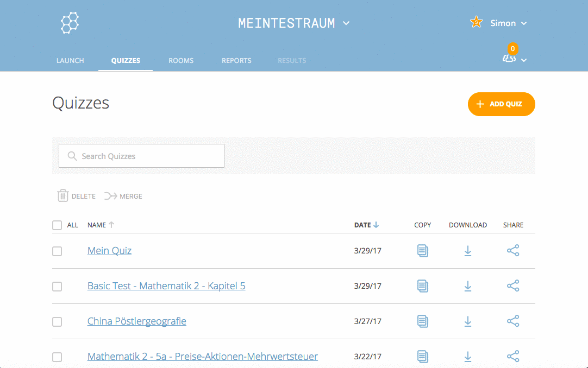
Task: Select the China Pöstlergeografie checkbox
Action: pyautogui.click(x=57, y=322)
